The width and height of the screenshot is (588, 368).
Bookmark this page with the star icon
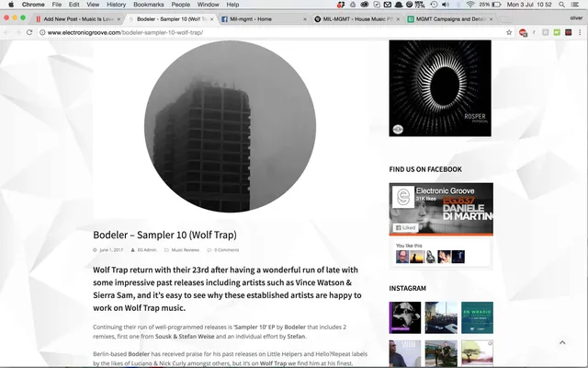point(509,33)
